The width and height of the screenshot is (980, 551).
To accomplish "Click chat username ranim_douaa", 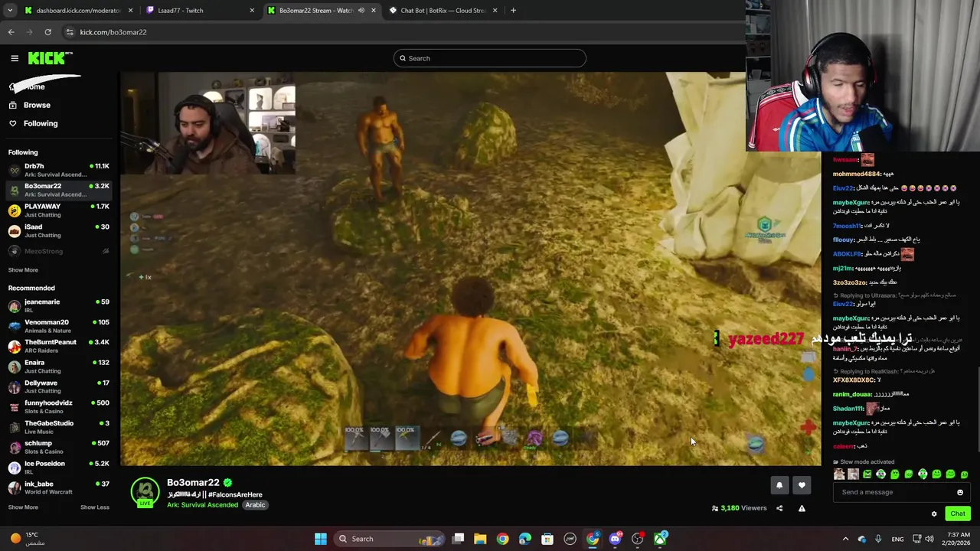I will click(852, 394).
